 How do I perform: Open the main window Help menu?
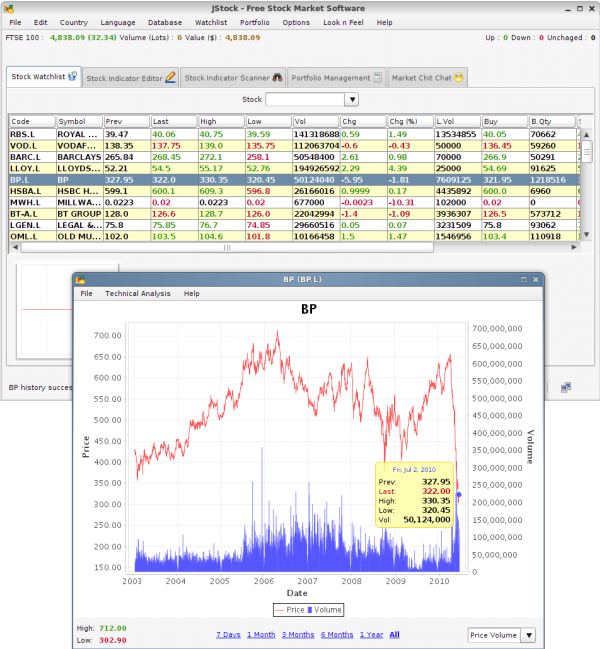384,22
